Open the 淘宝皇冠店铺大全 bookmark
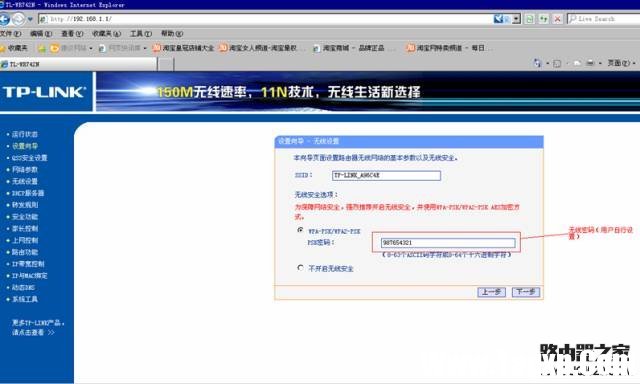Image resolution: width=640 pixels, height=384 pixels. pyautogui.click(x=183, y=48)
